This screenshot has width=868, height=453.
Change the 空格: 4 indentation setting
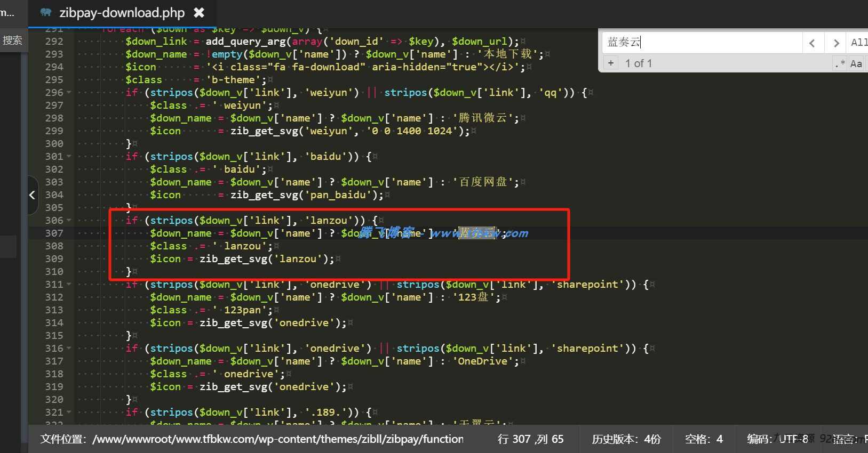[x=704, y=439]
